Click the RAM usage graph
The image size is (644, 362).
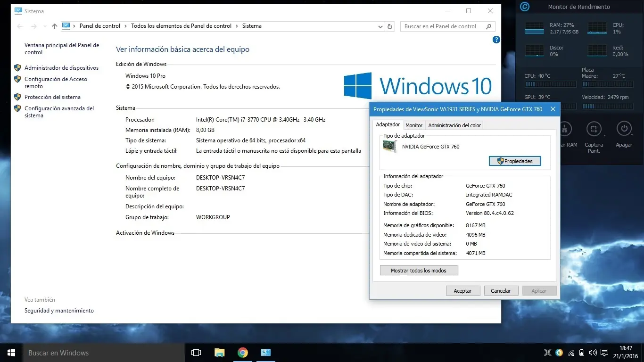[x=534, y=28]
